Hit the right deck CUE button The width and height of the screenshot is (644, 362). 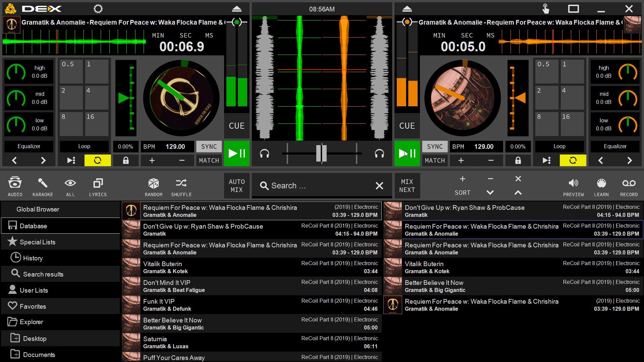(407, 126)
